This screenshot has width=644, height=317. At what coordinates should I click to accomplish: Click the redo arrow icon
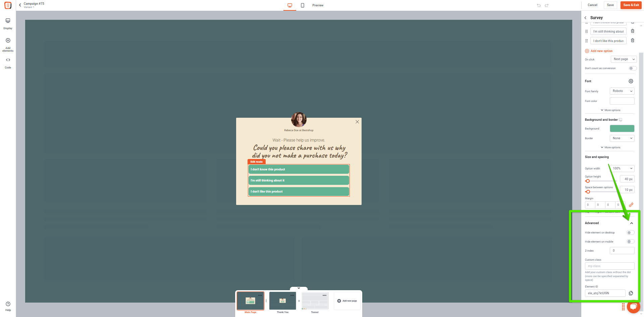[547, 5]
